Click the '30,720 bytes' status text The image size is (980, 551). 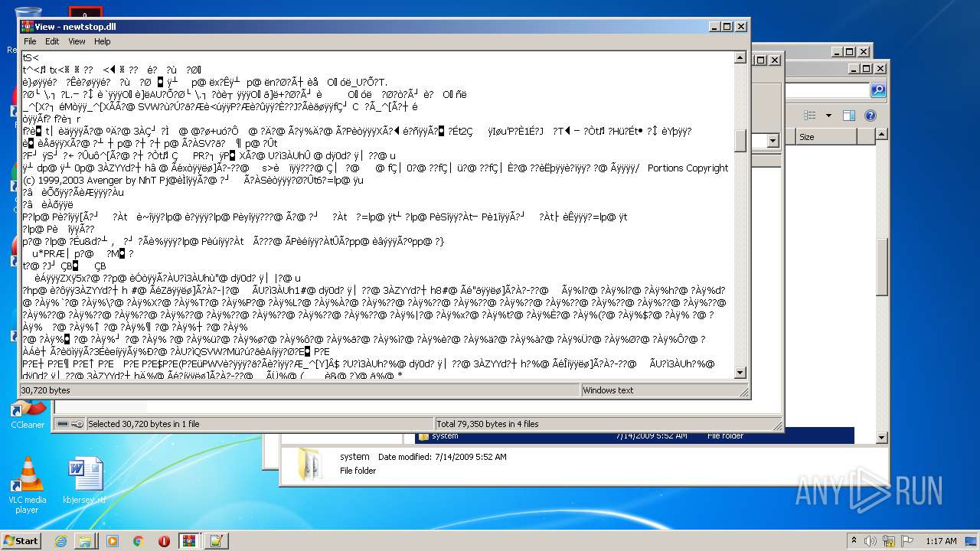point(46,390)
